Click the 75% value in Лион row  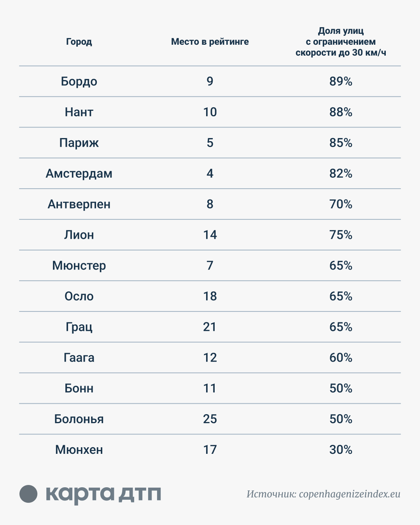341,235
